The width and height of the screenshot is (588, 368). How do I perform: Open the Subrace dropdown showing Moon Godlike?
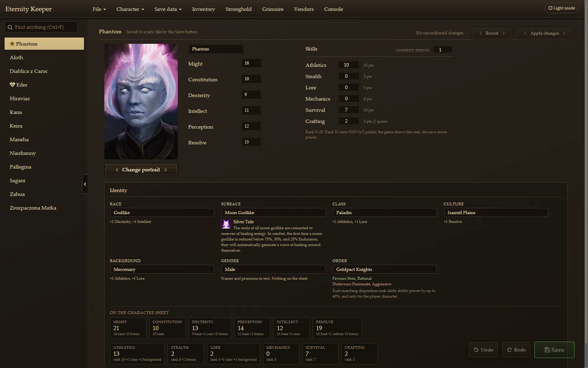(273, 213)
